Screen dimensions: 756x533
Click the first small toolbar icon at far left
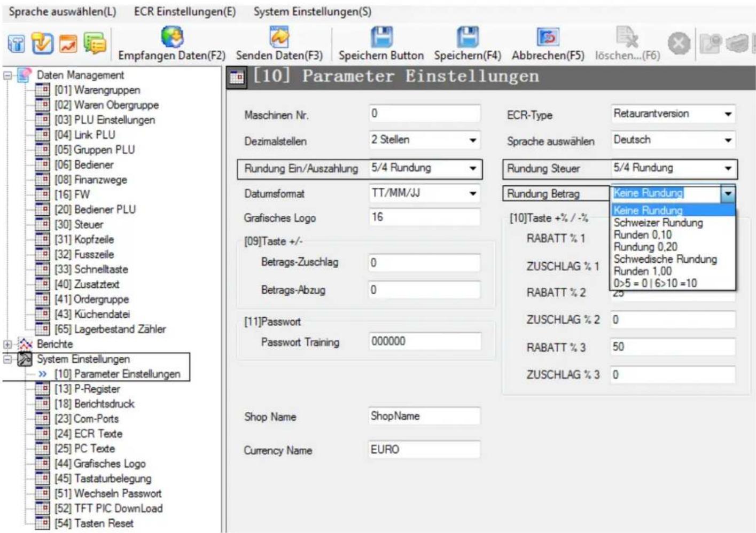[17, 44]
